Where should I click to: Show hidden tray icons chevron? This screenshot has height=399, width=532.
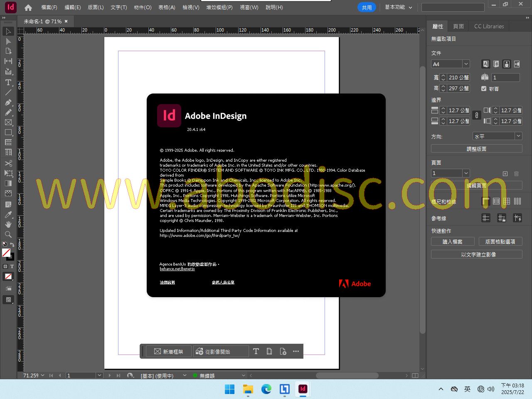tap(441, 389)
